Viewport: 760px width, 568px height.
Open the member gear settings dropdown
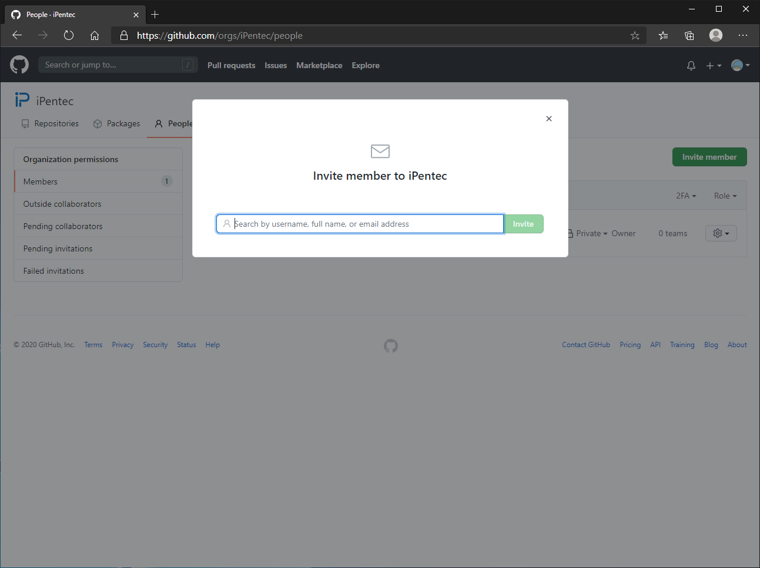(721, 234)
